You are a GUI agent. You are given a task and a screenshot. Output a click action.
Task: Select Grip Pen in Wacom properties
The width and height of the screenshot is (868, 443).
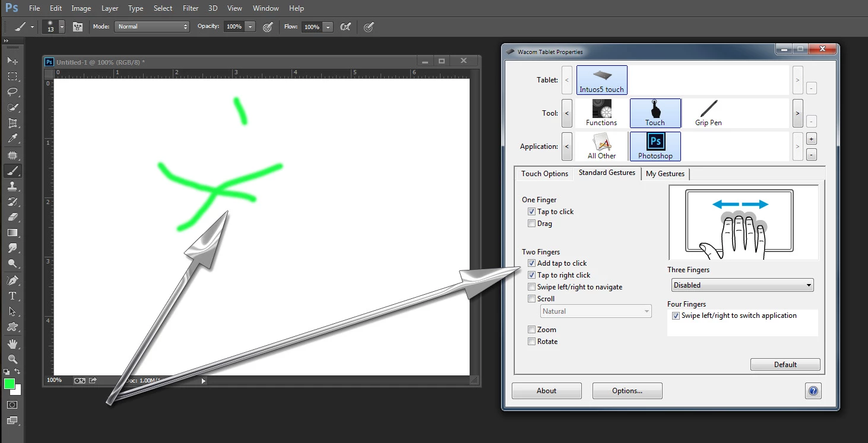pos(708,113)
